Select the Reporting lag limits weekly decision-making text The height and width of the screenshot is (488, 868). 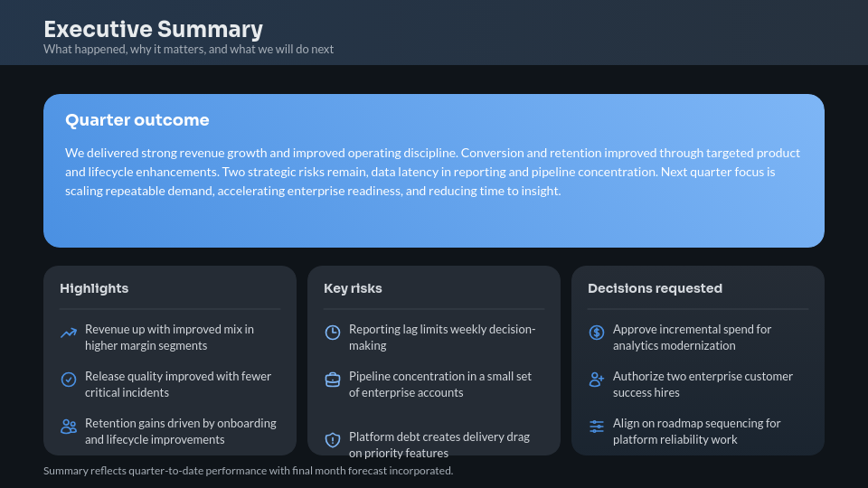coord(442,337)
